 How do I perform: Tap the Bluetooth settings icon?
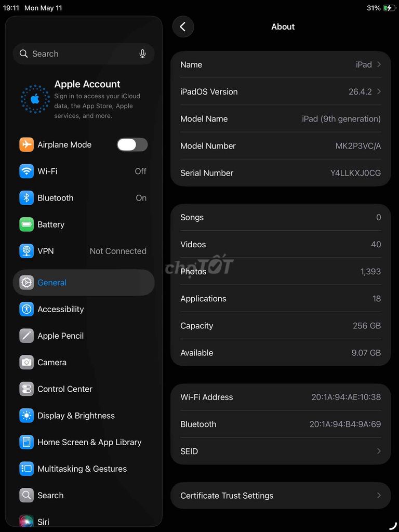[x=26, y=198]
